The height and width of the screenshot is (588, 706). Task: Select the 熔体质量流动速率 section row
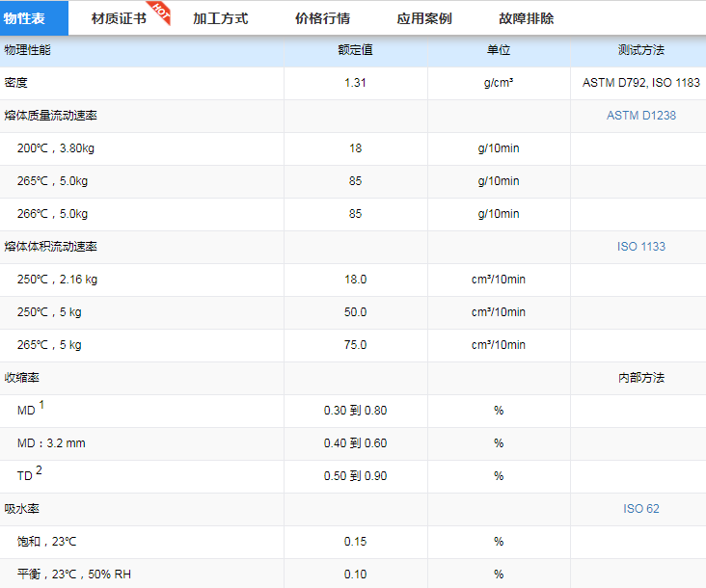(x=50, y=116)
